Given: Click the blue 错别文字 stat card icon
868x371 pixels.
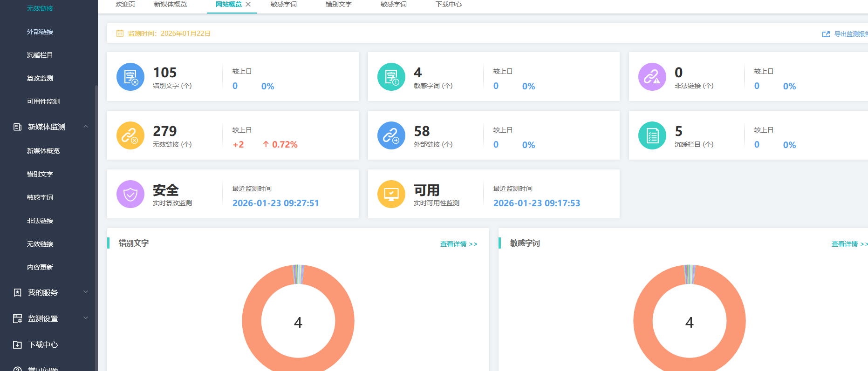Looking at the screenshot, I should (x=130, y=77).
